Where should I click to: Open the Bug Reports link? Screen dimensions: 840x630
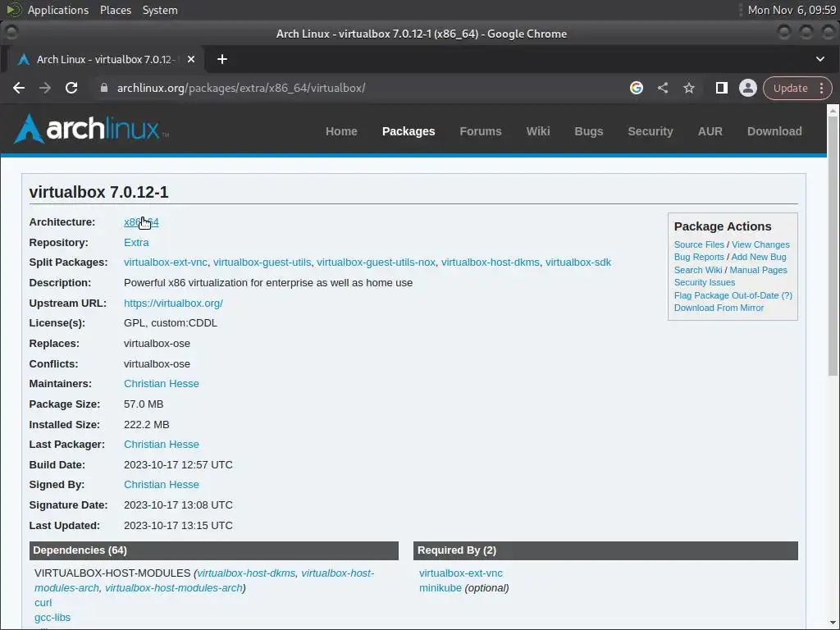coord(699,257)
